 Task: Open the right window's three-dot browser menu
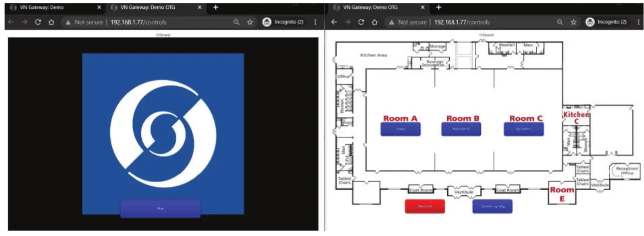tap(638, 22)
